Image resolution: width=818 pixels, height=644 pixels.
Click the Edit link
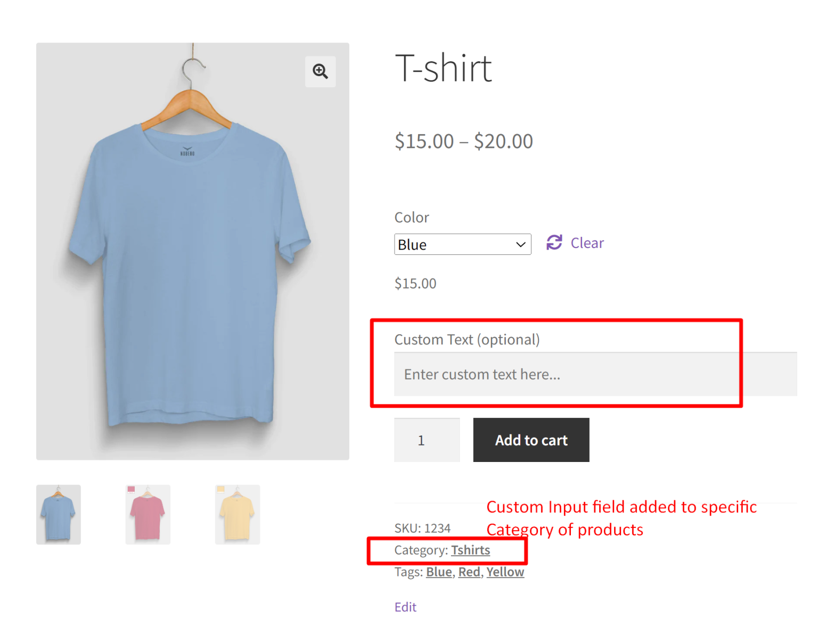405,607
